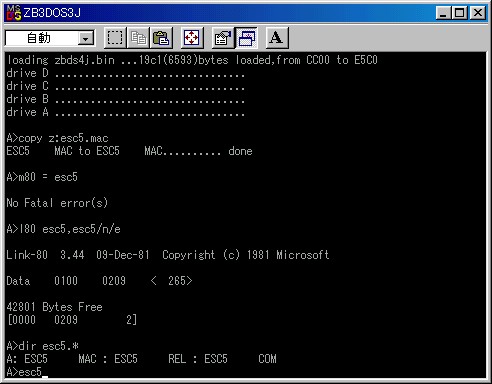Maximize the ZB3DOS3J window
The height and width of the screenshot is (384, 492).
tap(459, 13)
